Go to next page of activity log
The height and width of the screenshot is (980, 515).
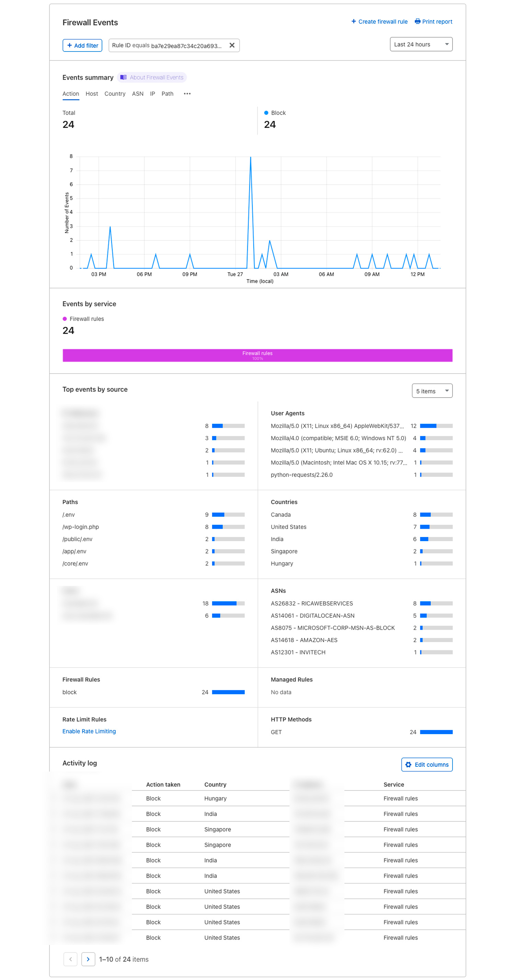pyautogui.click(x=88, y=959)
